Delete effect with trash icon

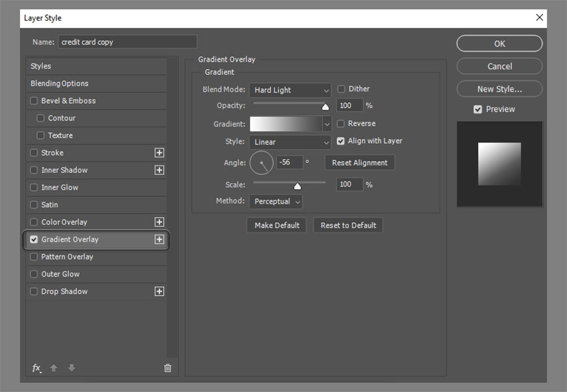(168, 368)
